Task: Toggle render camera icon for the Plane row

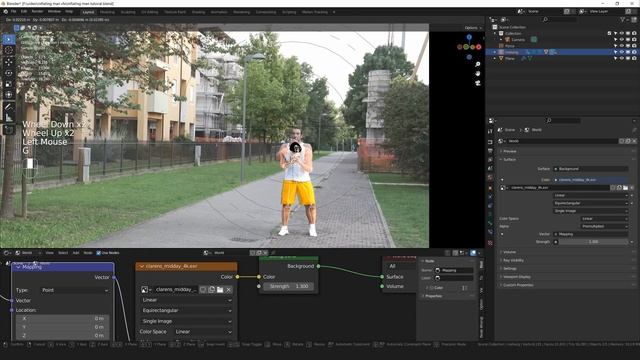Action: (634, 58)
